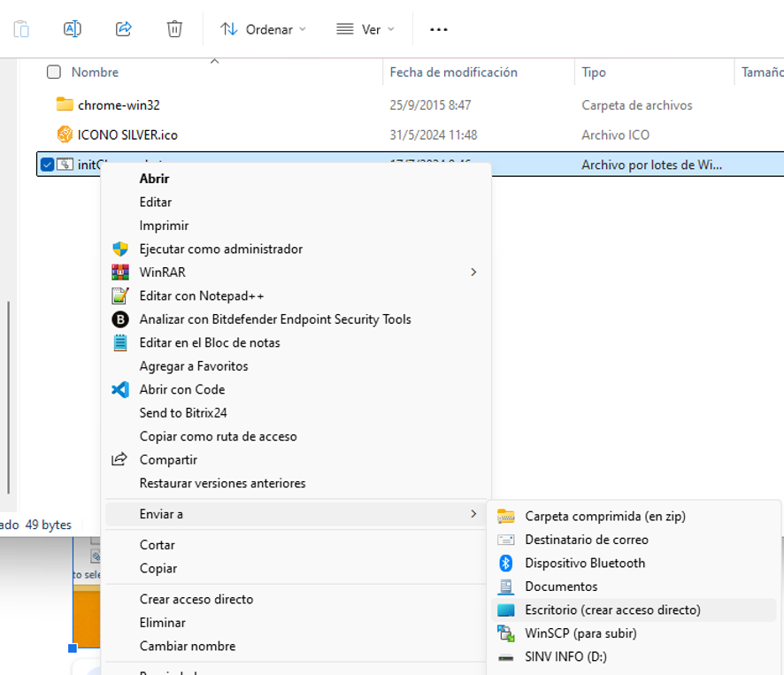Select Crear acceso directo in context menu
The width and height of the screenshot is (784, 675).
click(x=196, y=599)
